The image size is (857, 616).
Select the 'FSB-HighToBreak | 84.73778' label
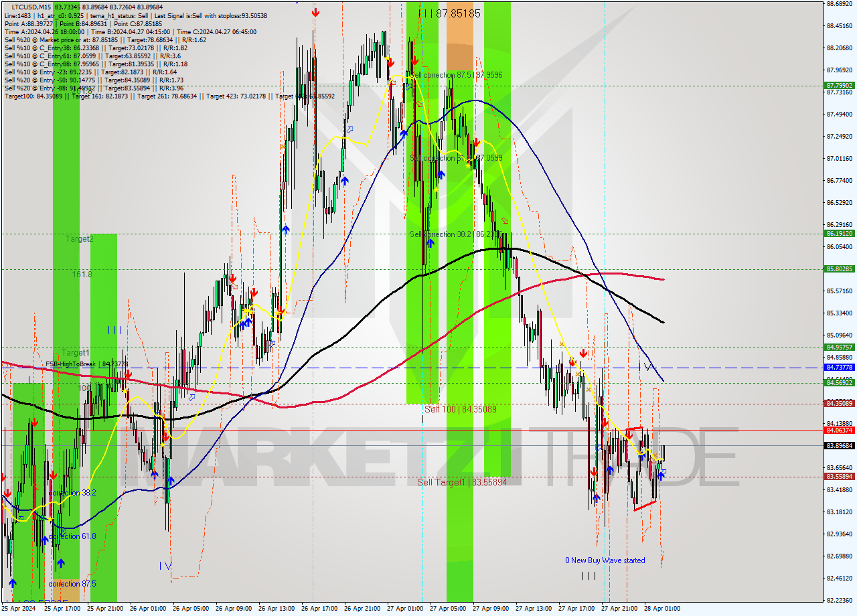[x=87, y=364]
